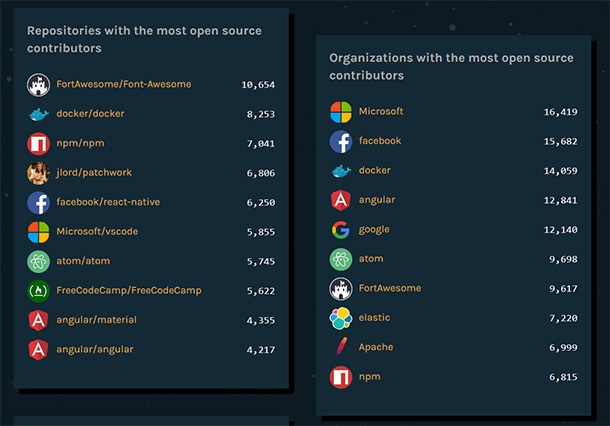Select atom's count 9,698

[x=563, y=259]
